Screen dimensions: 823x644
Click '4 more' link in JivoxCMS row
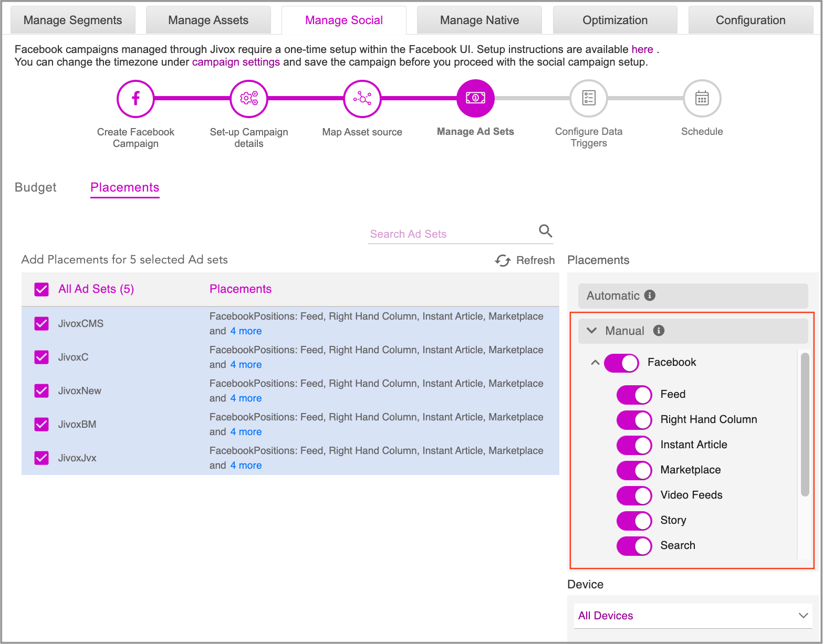coord(246,331)
